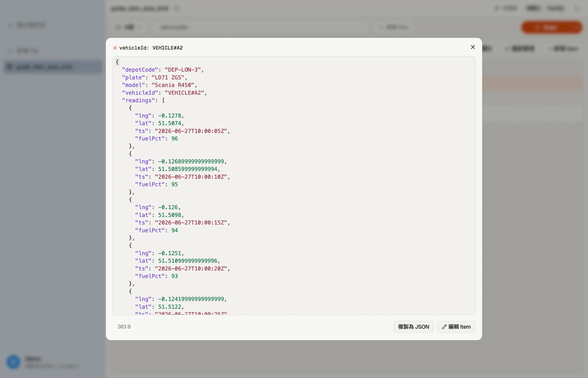The width and height of the screenshot is (588, 378).
Task: Click the "VEHICLE#A2" value in JSON body
Action: point(184,93)
